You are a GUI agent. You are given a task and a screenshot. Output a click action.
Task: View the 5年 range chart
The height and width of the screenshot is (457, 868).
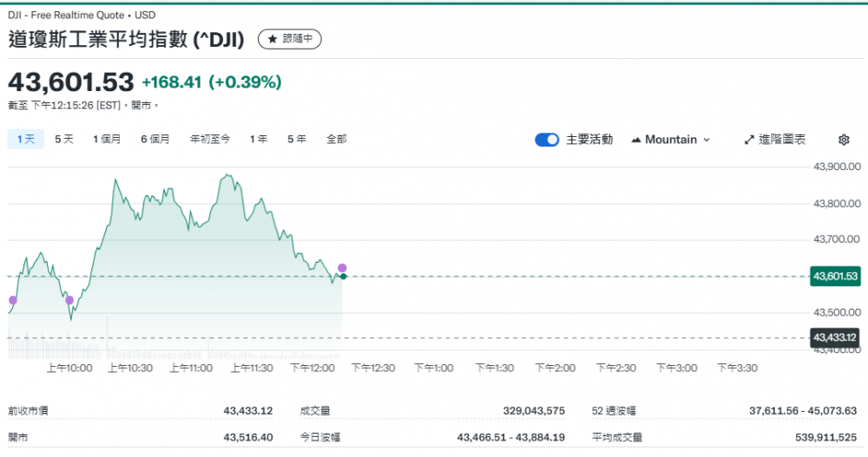297,139
